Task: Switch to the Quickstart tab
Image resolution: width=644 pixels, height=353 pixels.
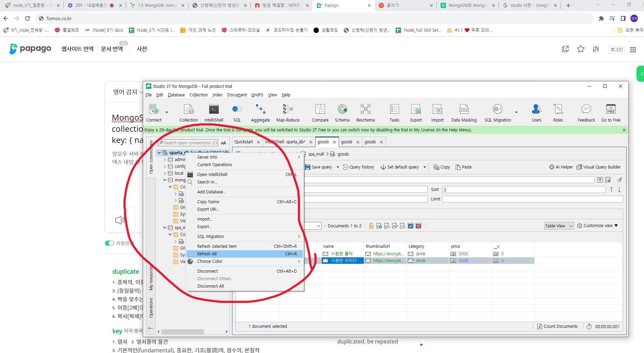Action: pyautogui.click(x=244, y=142)
